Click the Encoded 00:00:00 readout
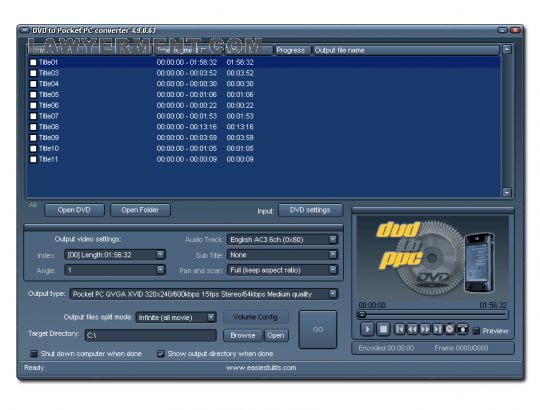The image size is (540, 410). point(386,348)
